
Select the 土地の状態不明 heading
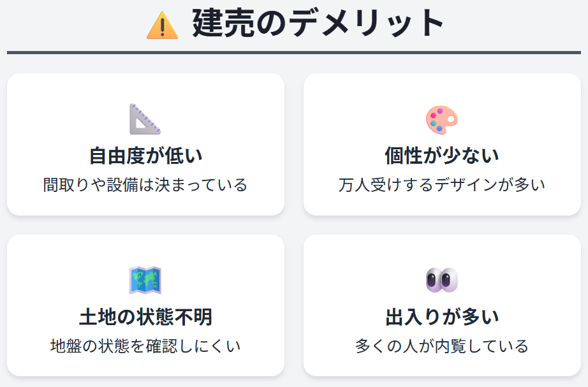point(145,316)
